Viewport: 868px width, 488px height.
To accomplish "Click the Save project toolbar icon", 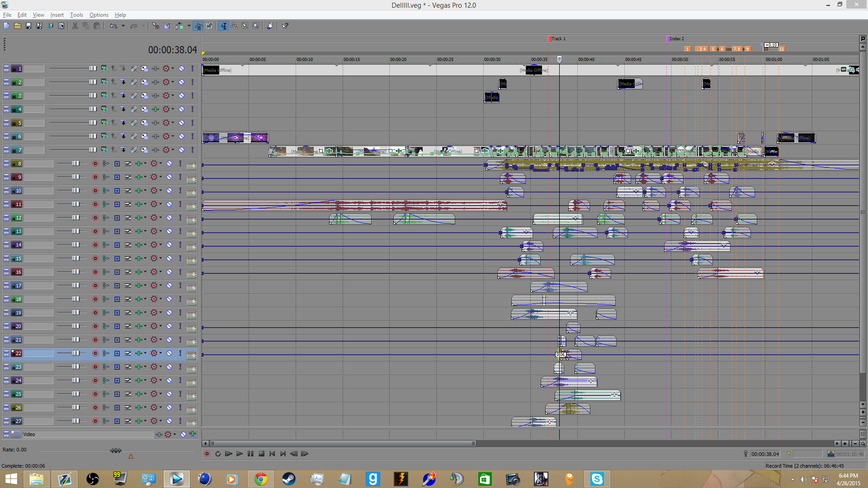I will point(28,26).
